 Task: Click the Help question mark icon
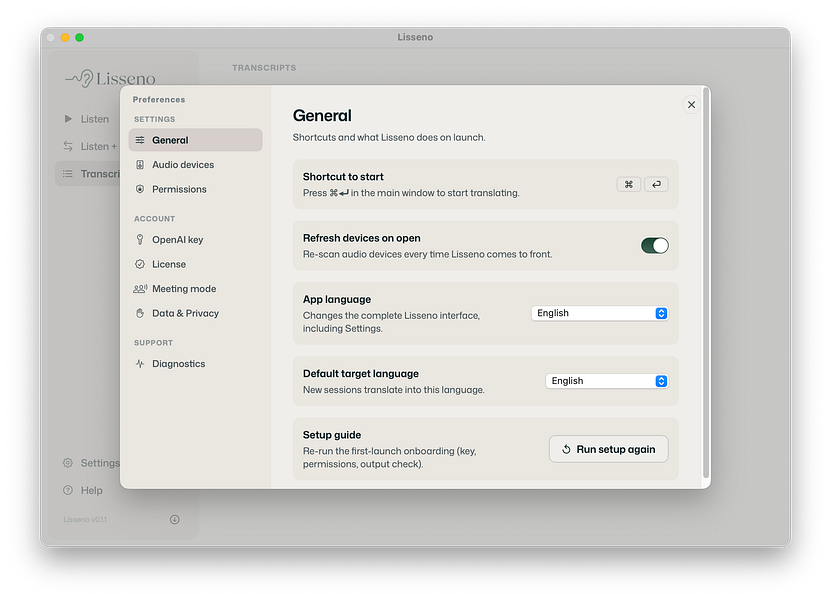pyautogui.click(x=68, y=490)
